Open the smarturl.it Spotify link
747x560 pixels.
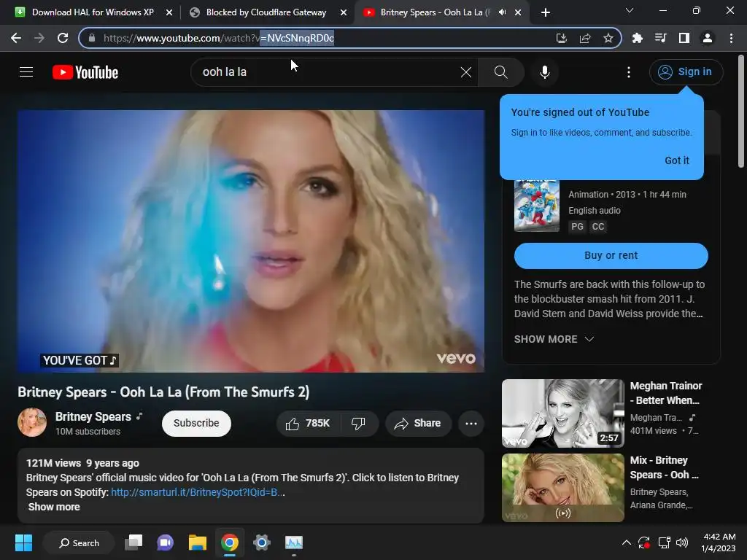[198, 492]
